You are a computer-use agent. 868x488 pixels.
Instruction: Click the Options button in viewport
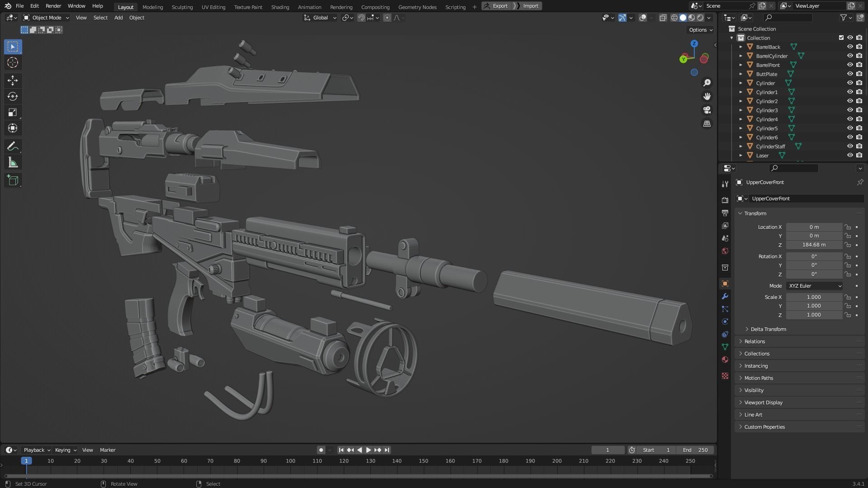coord(700,30)
